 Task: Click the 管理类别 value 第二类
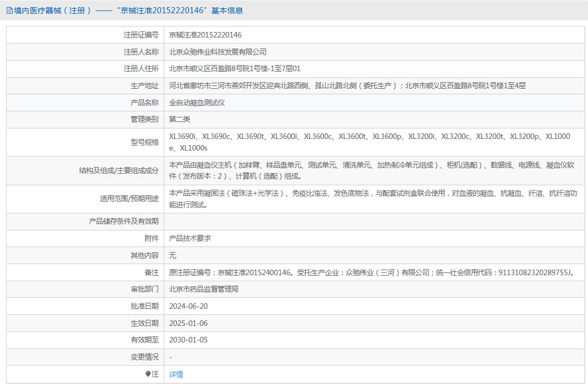[x=180, y=119]
